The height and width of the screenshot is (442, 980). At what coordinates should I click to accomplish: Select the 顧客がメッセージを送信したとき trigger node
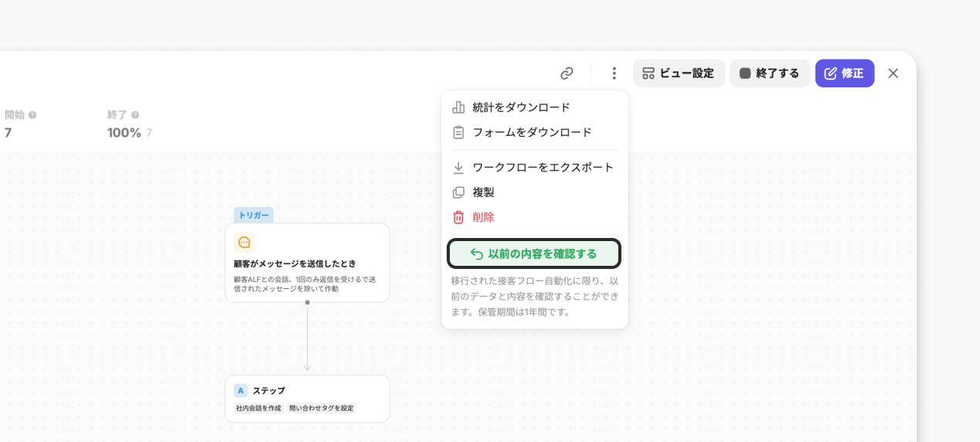tap(307, 263)
